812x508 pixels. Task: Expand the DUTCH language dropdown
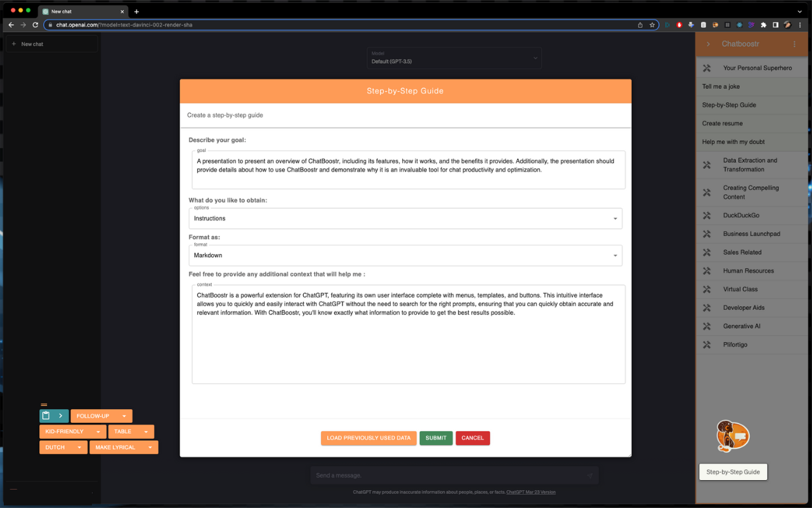click(79, 448)
